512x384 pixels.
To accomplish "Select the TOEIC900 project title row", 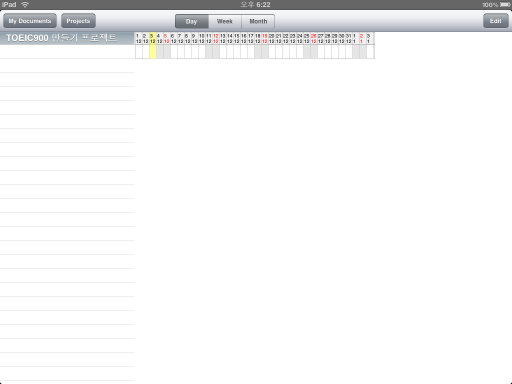I will pyautogui.click(x=67, y=38).
